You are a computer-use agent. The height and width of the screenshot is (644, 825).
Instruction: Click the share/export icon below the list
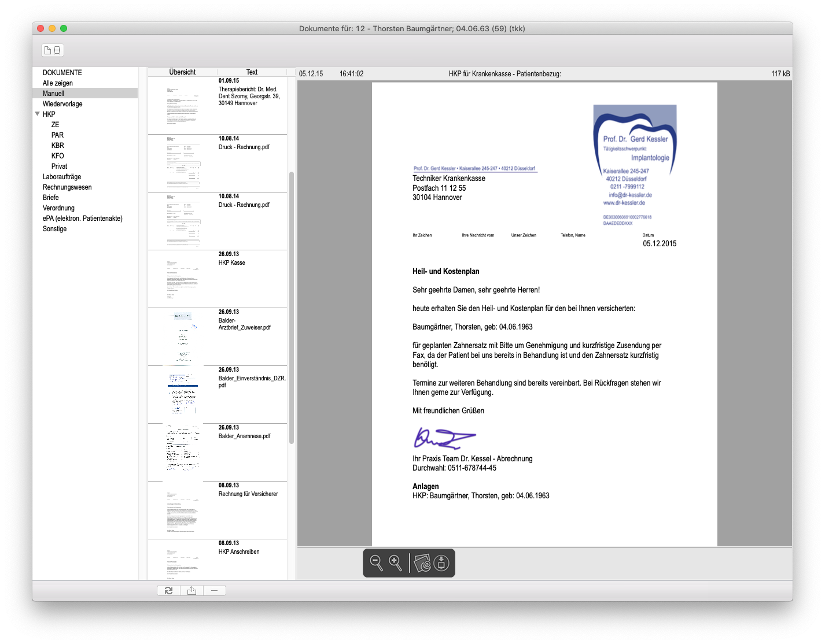click(x=191, y=590)
